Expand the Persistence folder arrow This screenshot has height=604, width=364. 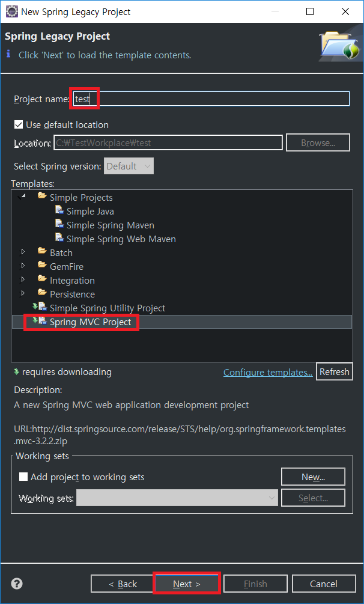tap(23, 293)
